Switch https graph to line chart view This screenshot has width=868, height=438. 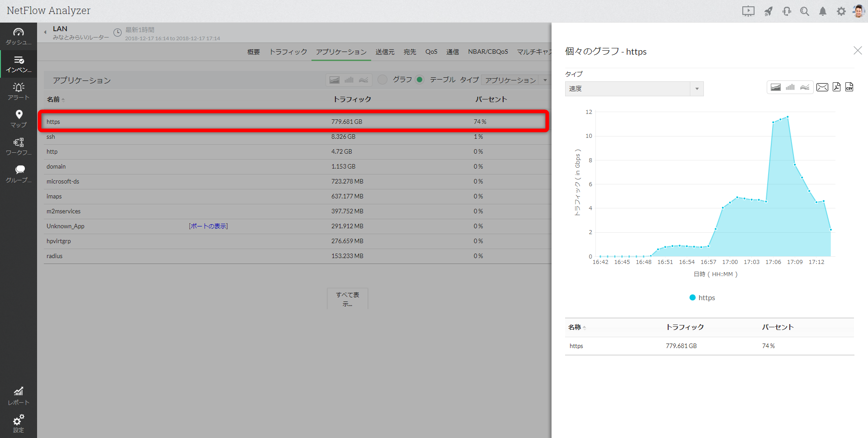pos(804,87)
